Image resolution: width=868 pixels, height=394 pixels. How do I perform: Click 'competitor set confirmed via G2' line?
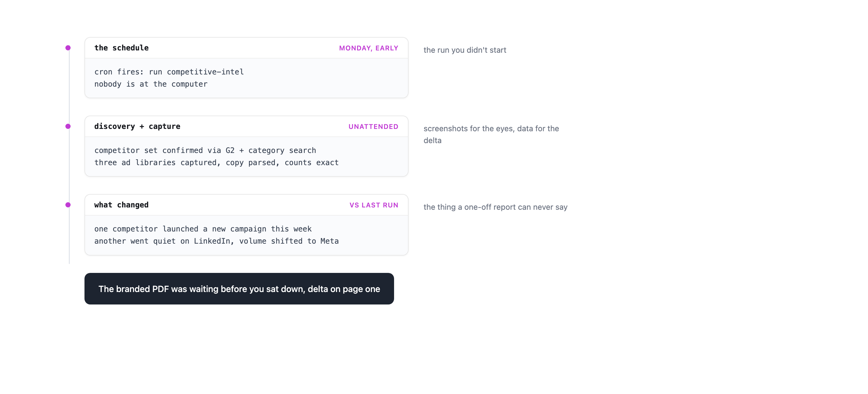[x=205, y=150]
